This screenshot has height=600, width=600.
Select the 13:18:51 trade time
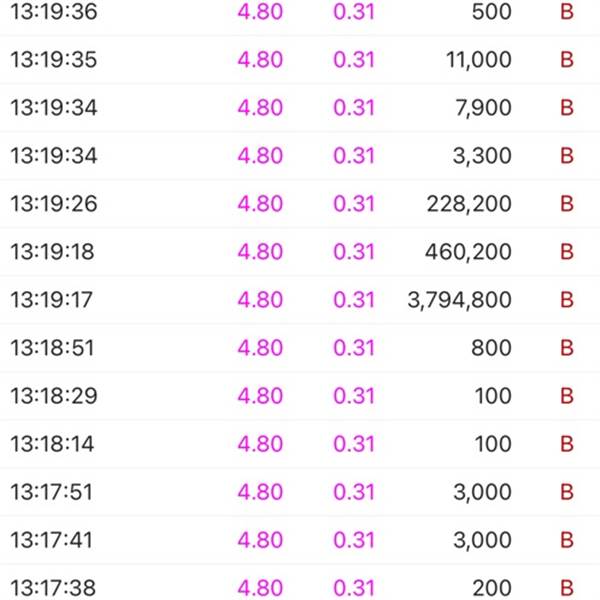coord(54,348)
